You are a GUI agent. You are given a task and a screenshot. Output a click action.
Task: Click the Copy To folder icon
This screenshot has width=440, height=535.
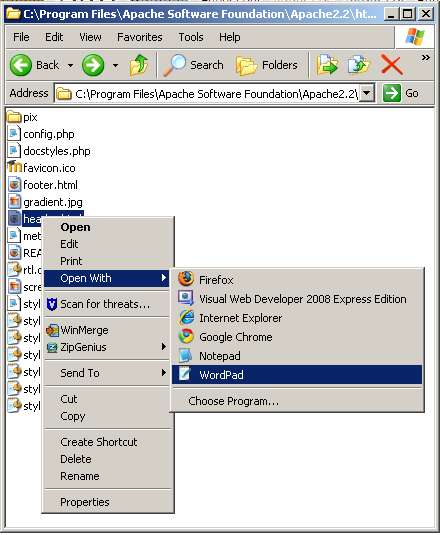point(358,64)
